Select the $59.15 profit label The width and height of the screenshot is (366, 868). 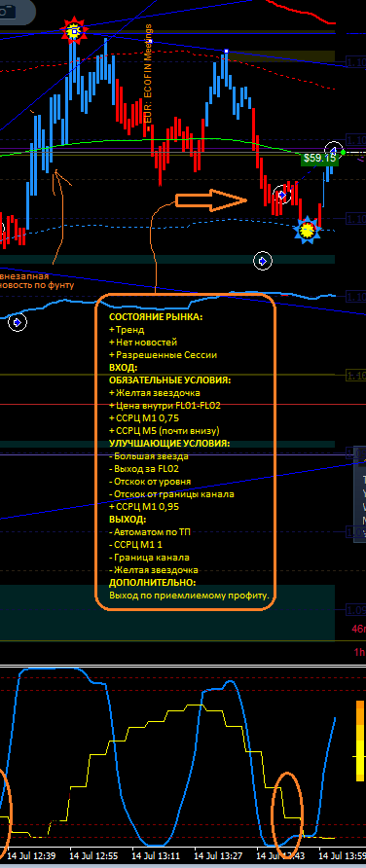tap(319, 159)
